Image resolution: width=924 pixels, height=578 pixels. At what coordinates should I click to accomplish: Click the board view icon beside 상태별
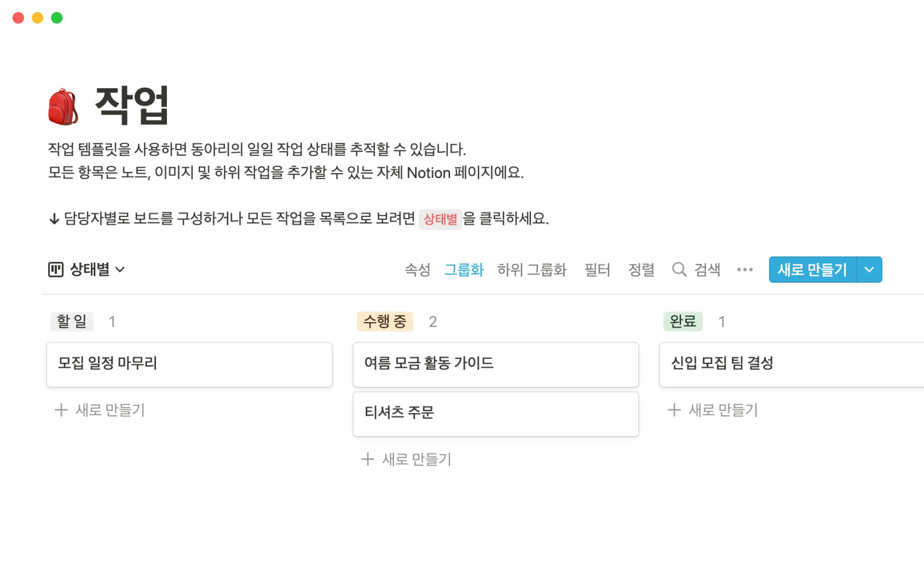[x=56, y=269]
